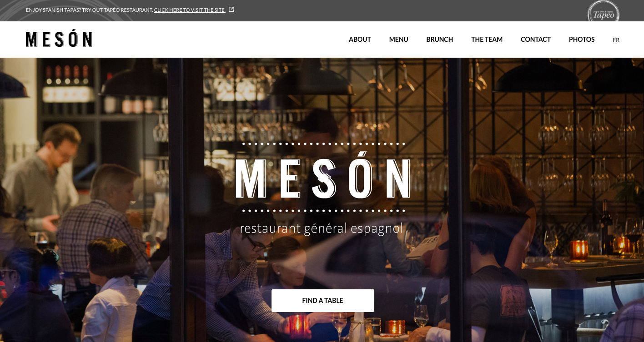The width and height of the screenshot is (644, 342).
Task: Click the large white MESÓN hero title
Action: (323, 178)
